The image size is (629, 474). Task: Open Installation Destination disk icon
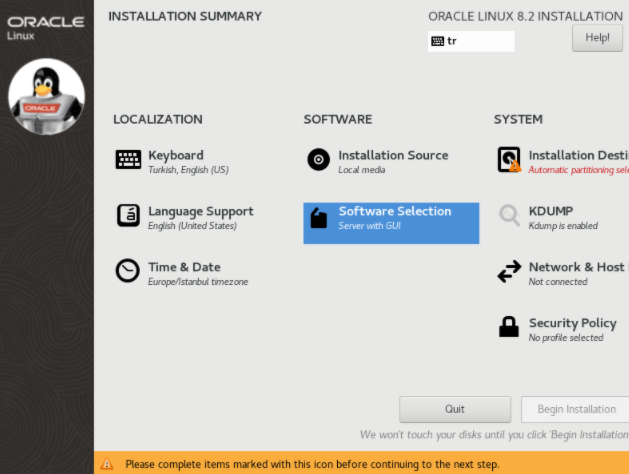coord(509,160)
